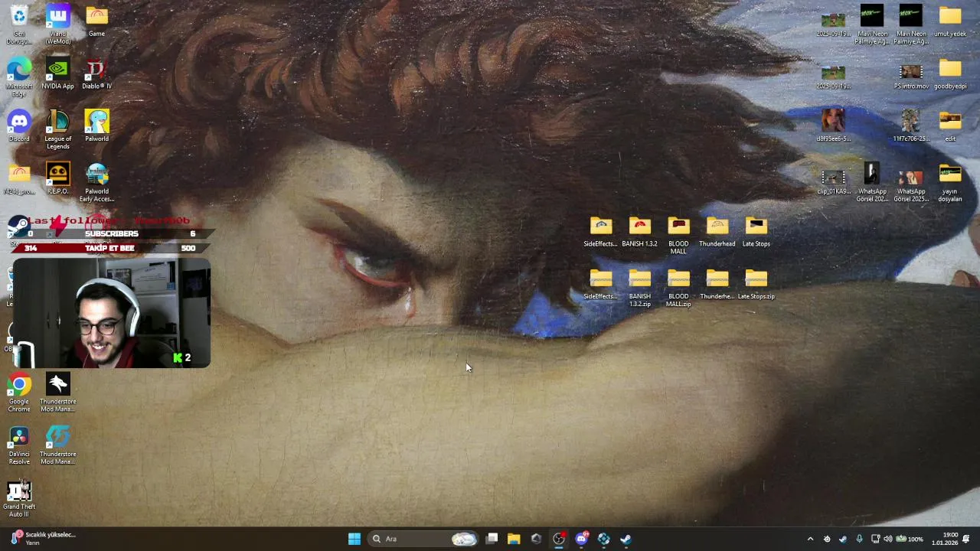Select the Late Stops.zip archive
This screenshot has width=980, height=551.
[x=756, y=285]
